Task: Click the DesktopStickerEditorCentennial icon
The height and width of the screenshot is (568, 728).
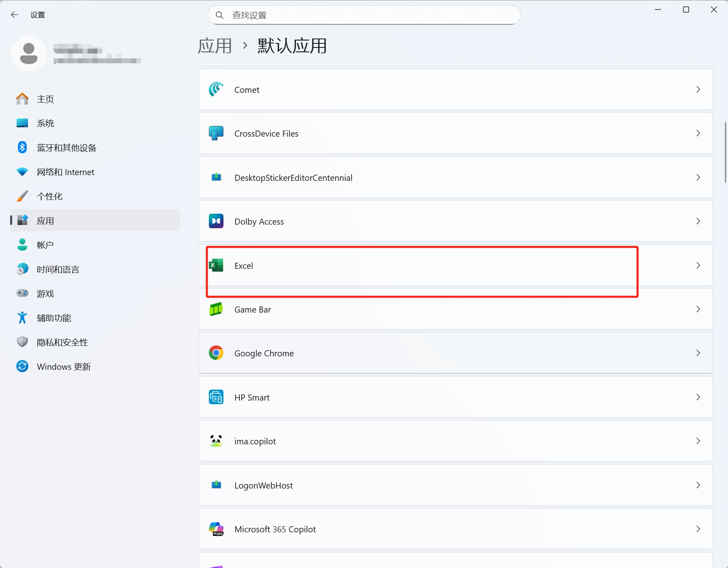Action: click(216, 177)
